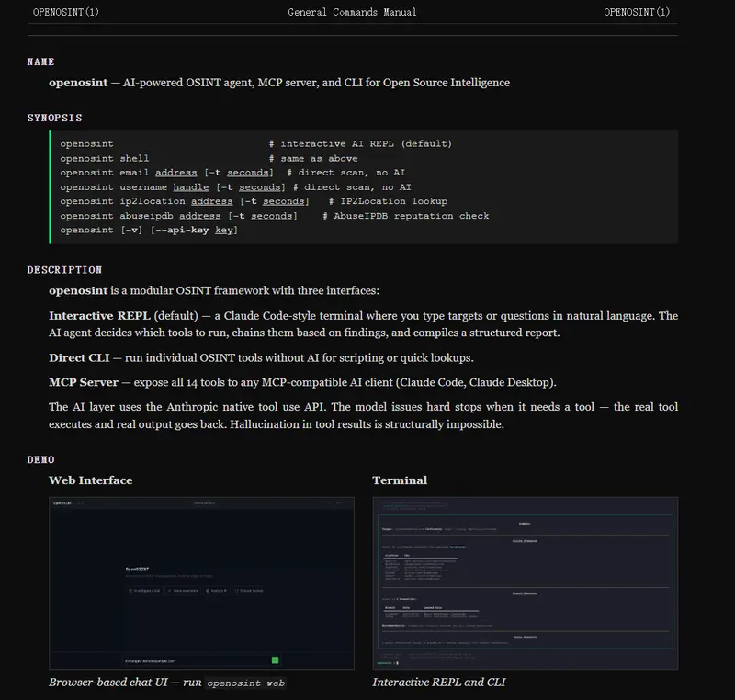Click the 'Web Interface' subheading
The image size is (735, 700).
(x=90, y=480)
